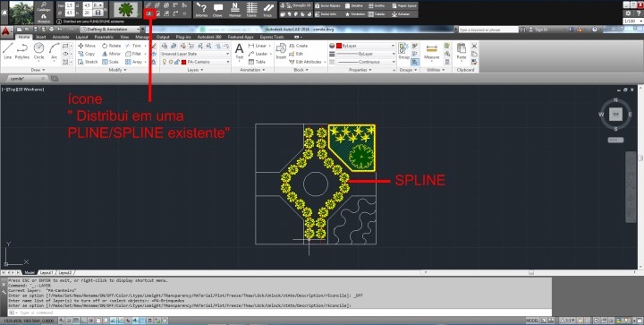Viewport: 644px width, 325px height.
Task: Click the Array tool
Action: pos(134,62)
